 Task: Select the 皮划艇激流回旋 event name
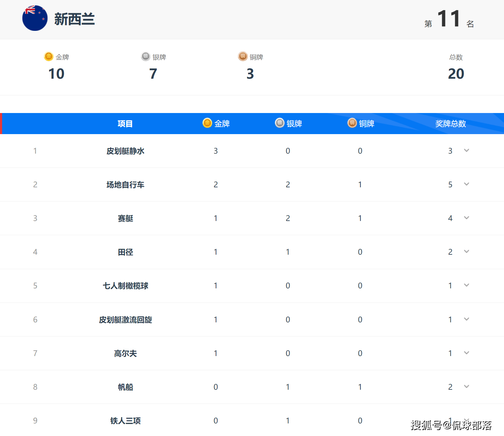pyautogui.click(x=125, y=320)
